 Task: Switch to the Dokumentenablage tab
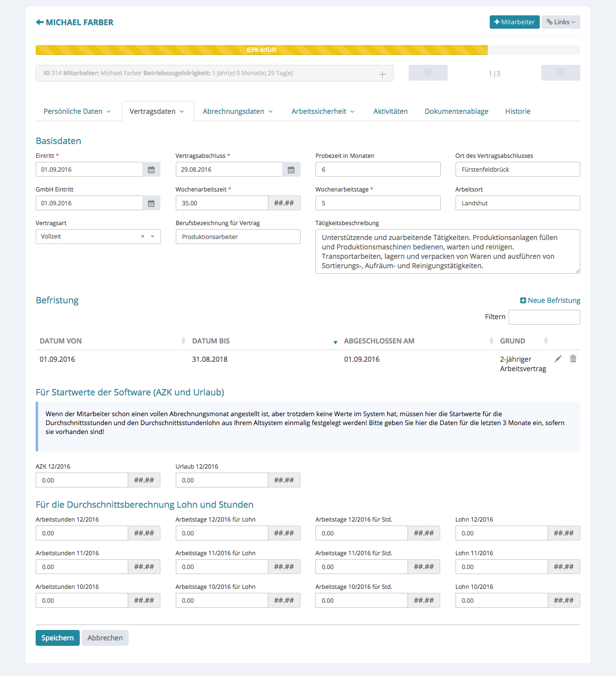[x=456, y=111]
